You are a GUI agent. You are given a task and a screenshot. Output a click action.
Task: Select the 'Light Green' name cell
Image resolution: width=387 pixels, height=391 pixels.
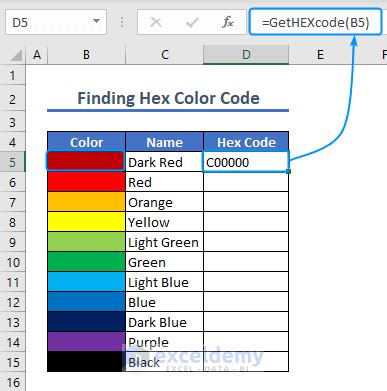[x=164, y=242]
